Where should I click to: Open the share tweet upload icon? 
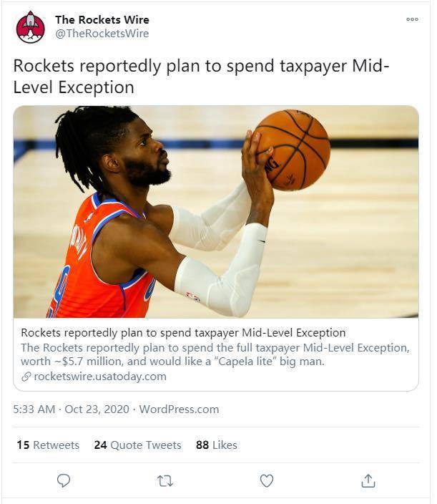pyautogui.click(x=368, y=481)
